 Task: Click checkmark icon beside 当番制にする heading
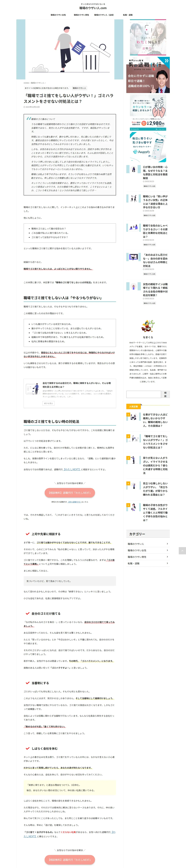pyautogui.click(x=27, y=683)
